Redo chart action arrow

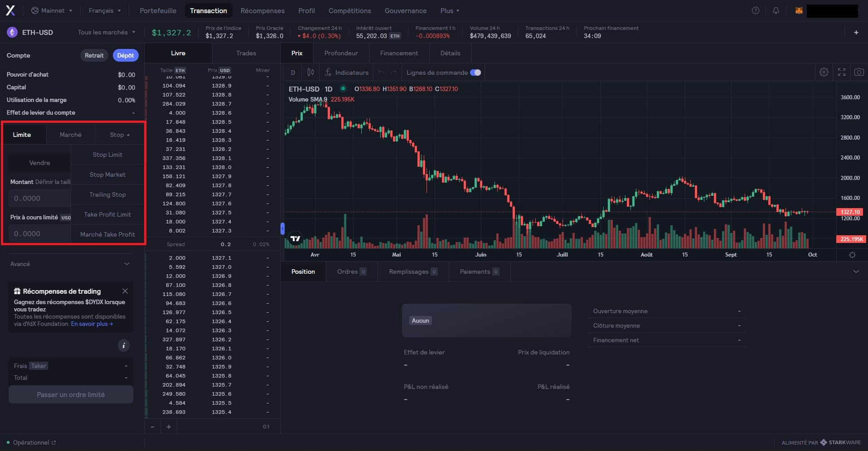(x=393, y=73)
